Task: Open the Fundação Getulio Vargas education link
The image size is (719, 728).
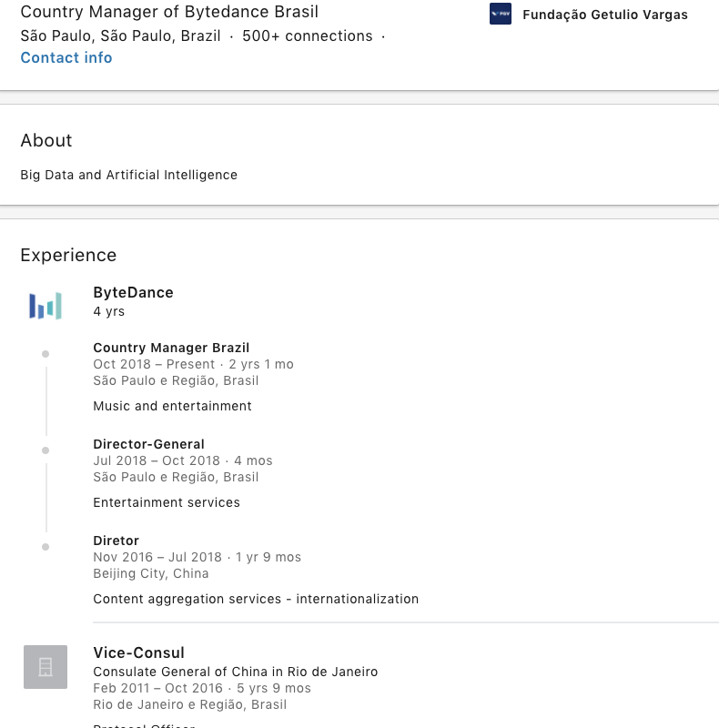Action: click(604, 15)
